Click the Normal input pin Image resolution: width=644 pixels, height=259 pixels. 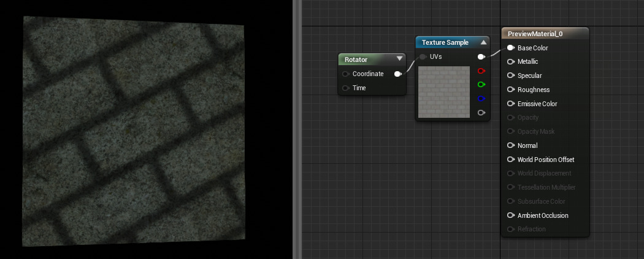(x=510, y=145)
